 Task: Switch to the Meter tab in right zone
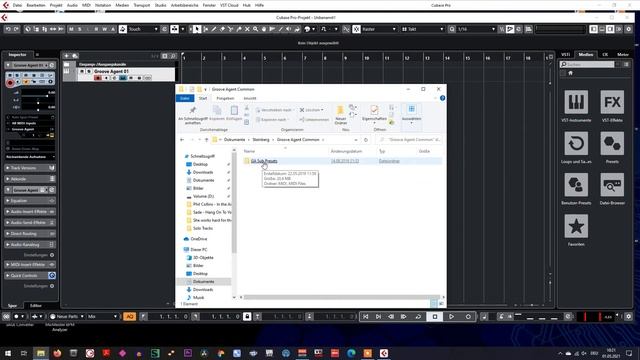tap(623, 54)
